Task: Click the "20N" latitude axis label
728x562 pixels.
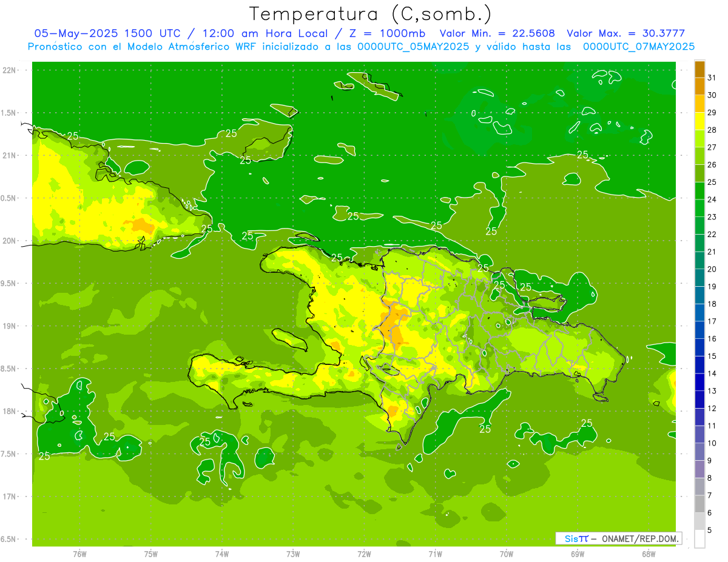Action: [10, 241]
